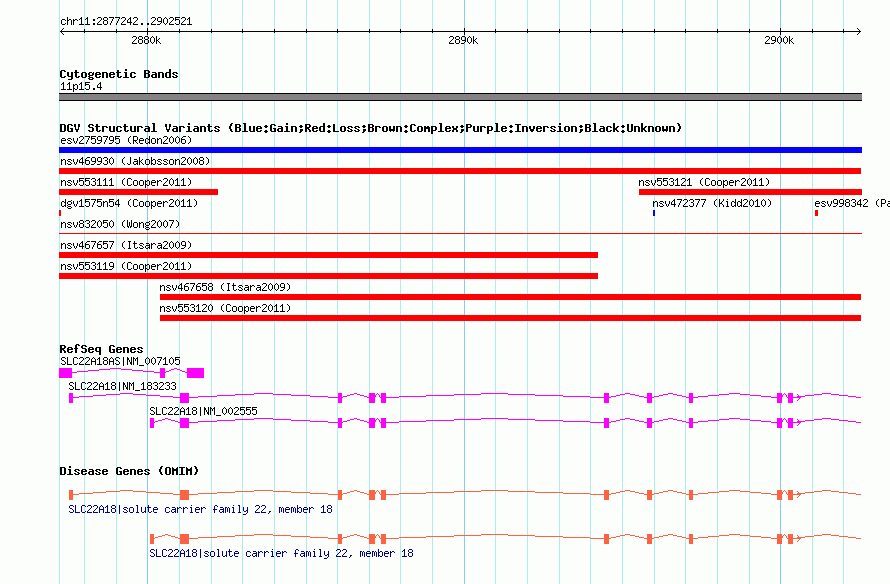Click the nsv467657 (Itsara2009) label
Image resolution: width=890 pixels, height=584 pixels.
click(126, 245)
